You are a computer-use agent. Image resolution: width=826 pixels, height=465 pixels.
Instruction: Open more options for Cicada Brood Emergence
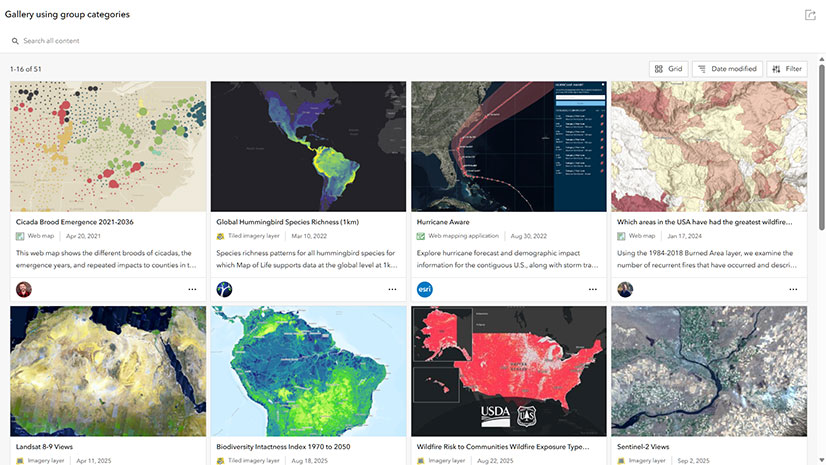pyautogui.click(x=192, y=289)
